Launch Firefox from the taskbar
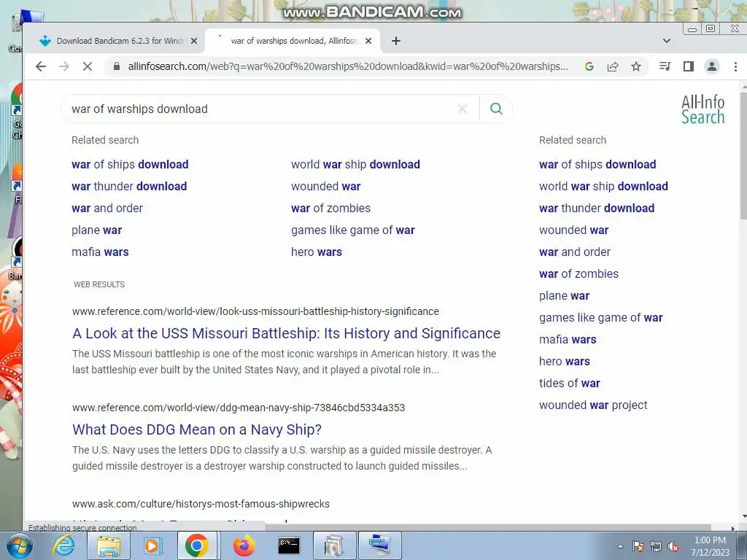The image size is (747, 560). coord(244,545)
